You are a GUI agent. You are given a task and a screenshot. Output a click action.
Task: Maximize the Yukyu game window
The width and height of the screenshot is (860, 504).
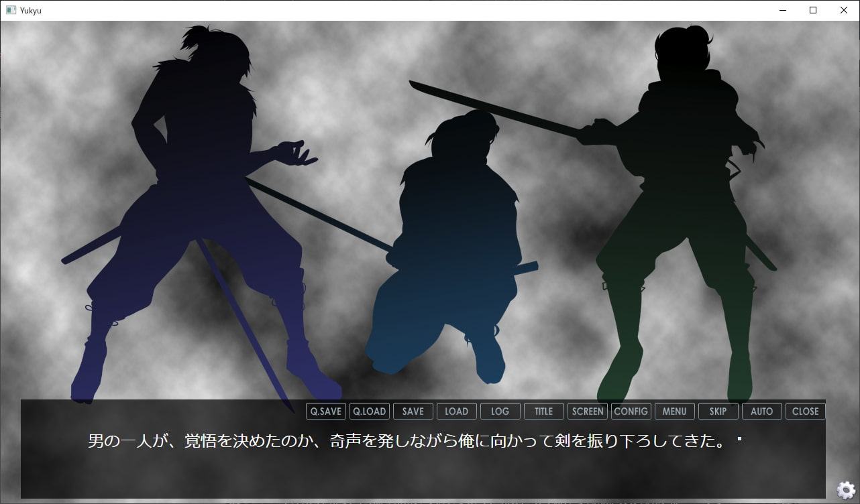tap(813, 10)
